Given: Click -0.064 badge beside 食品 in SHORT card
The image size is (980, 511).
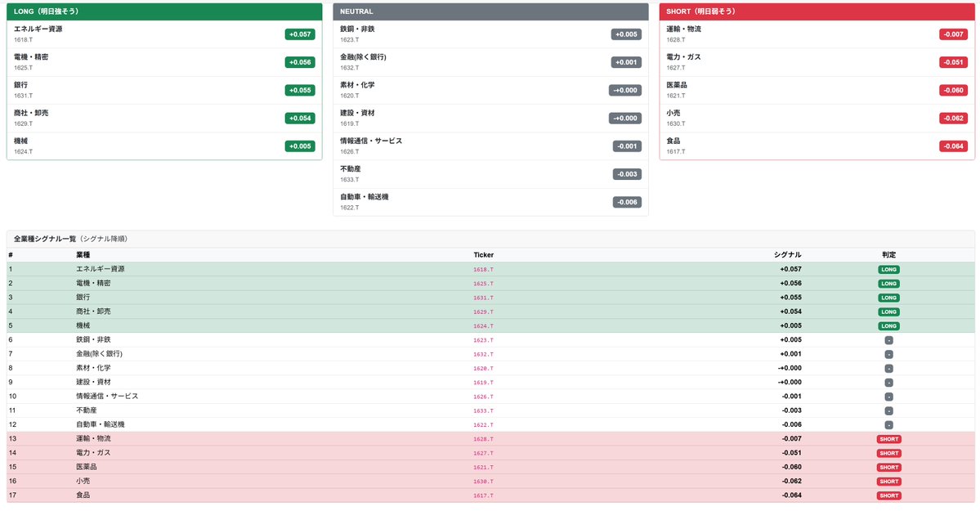Looking at the screenshot, I should click(953, 146).
